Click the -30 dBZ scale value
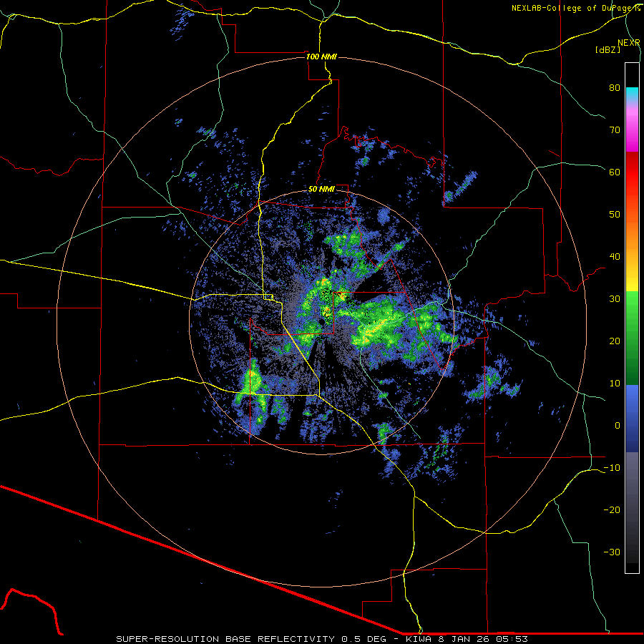Viewport: 644px width, 644px height. (x=612, y=552)
